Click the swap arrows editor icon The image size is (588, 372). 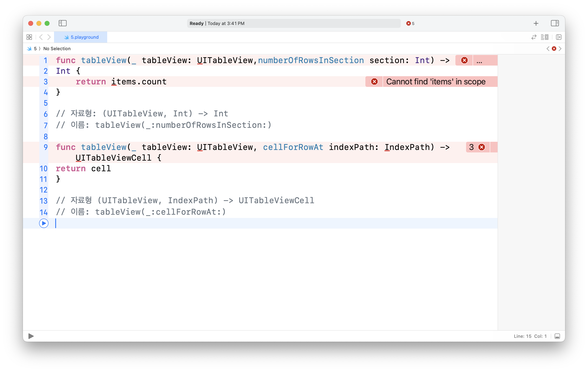[534, 37]
